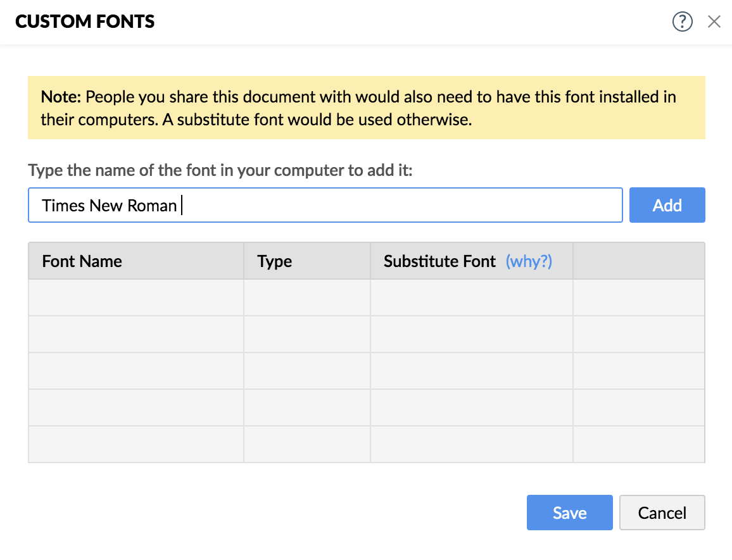Select the Substitute Font column header

click(x=439, y=261)
